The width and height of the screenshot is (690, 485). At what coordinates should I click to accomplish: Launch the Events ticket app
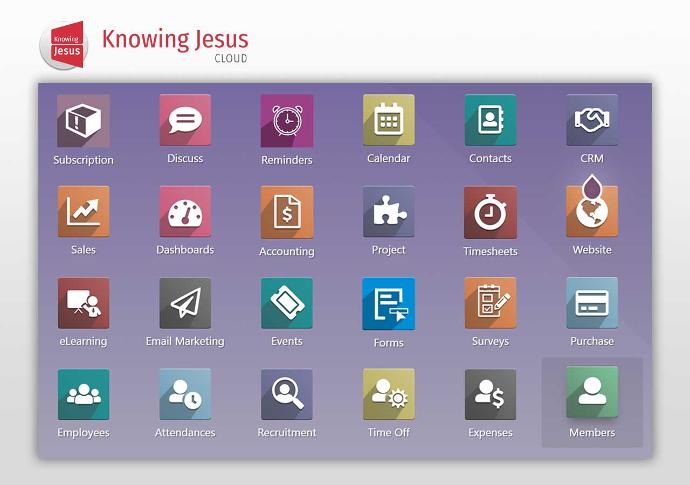pyautogui.click(x=287, y=303)
